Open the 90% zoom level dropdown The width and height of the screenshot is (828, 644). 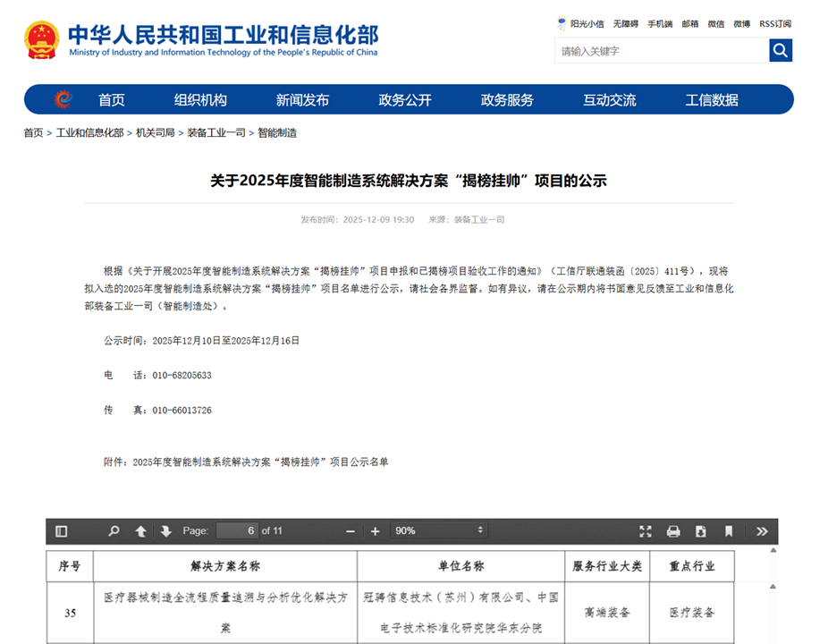pyautogui.click(x=438, y=531)
